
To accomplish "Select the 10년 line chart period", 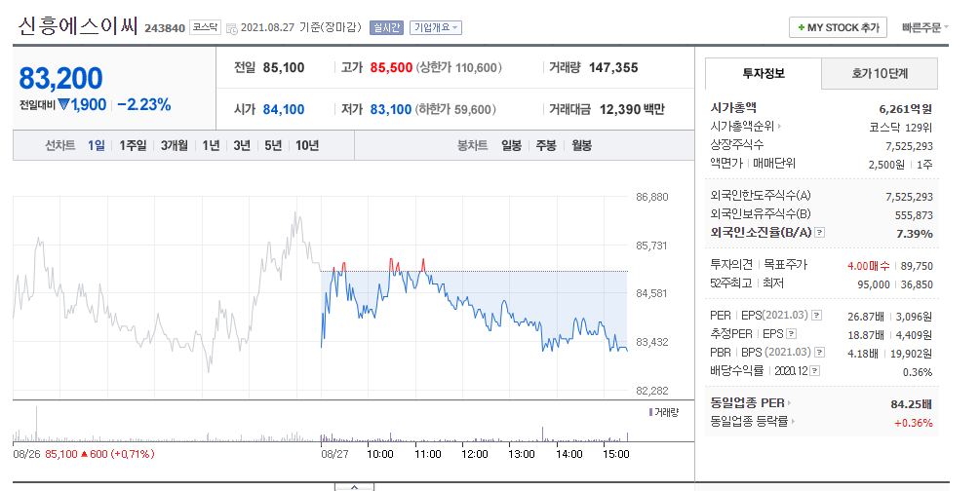I will 307,145.
